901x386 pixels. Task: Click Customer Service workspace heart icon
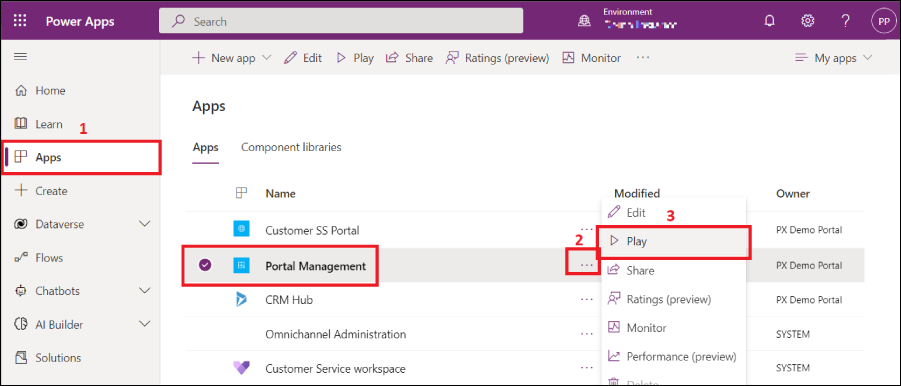click(241, 368)
